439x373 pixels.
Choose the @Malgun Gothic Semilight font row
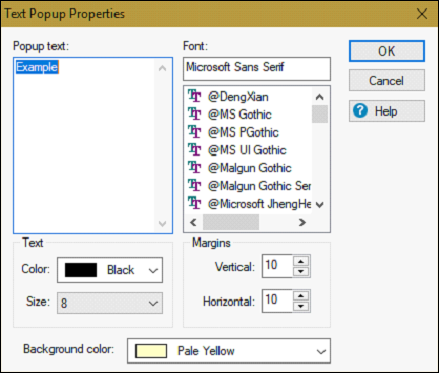(249, 186)
